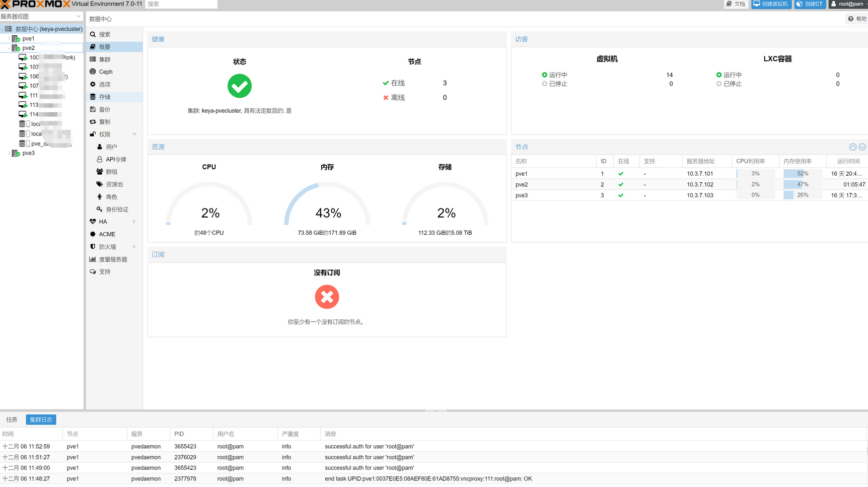Click the 防火墙 shield icon
Screen dimensions: 868x487
pos(93,247)
